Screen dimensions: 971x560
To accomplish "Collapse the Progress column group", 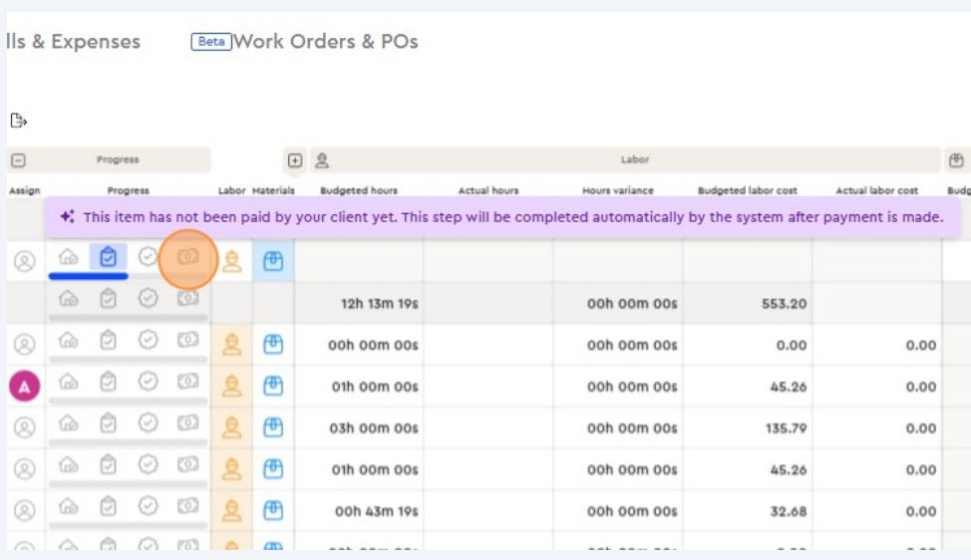I will 18,160.
